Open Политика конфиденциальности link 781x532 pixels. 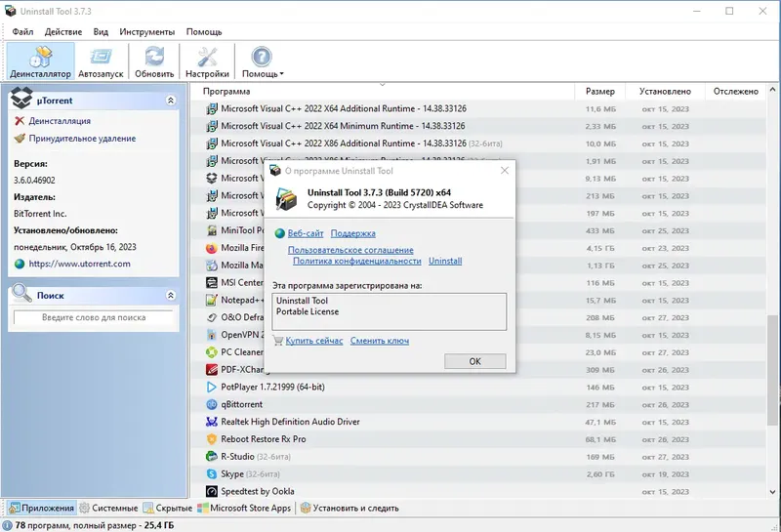(x=357, y=261)
